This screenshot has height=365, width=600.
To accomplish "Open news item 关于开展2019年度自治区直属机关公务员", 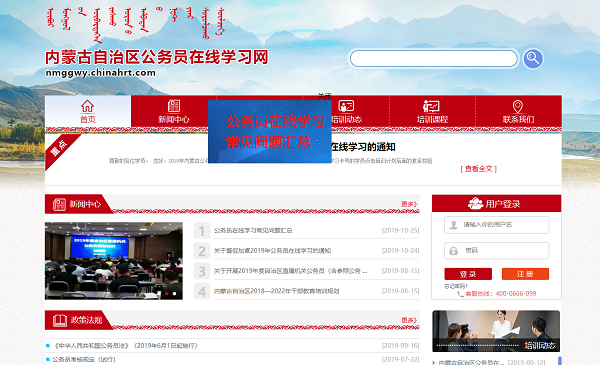I will point(290,271).
